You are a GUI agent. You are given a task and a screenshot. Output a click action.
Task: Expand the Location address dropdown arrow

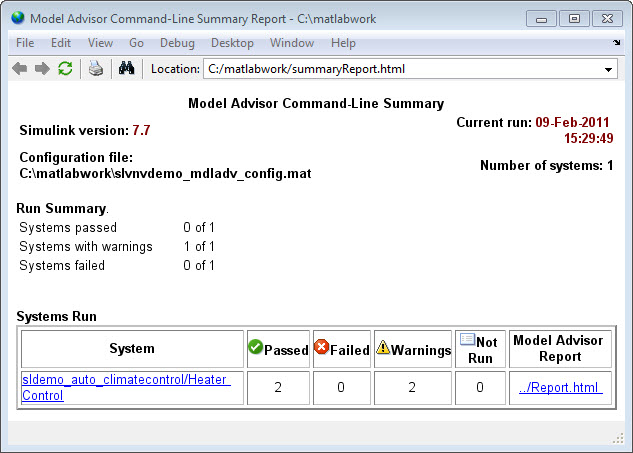pos(608,69)
